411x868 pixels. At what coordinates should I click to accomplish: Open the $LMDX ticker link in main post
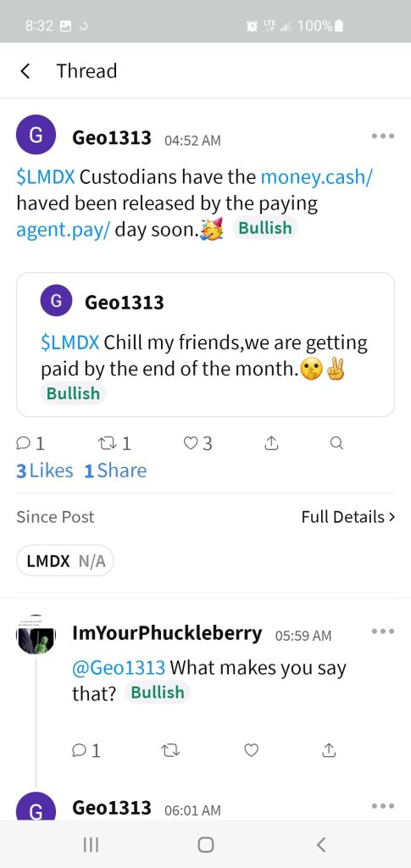click(46, 177)
